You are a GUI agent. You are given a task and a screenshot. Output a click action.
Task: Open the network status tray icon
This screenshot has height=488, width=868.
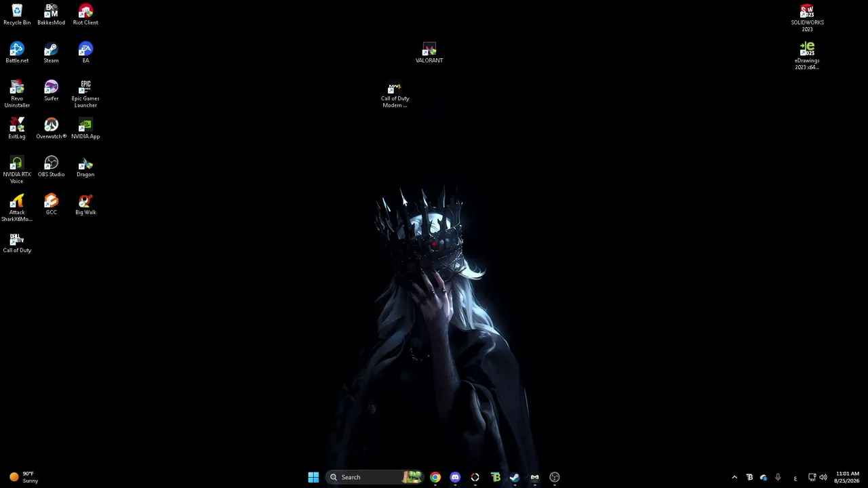point(812,477)
